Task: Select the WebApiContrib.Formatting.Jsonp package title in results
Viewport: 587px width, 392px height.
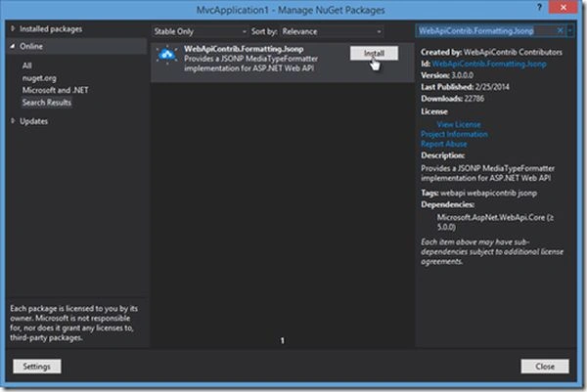Action: (x=244, y=49)
